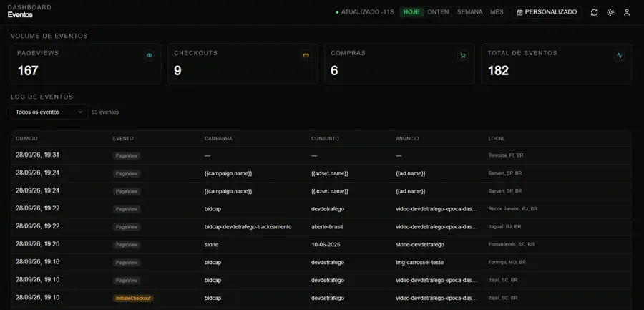Screen dimensions: 644x310
Task: Switch to the Semana period tab
Action: [x=470, y=12]
